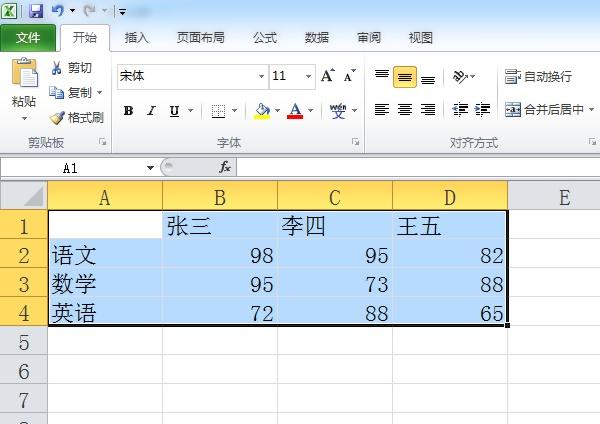Open the 文件 file menu
This screenshot has width=600, height=424.
28,38
